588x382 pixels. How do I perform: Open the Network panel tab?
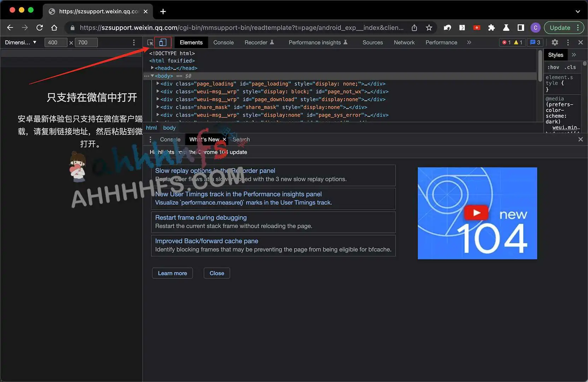pos(404,42)
